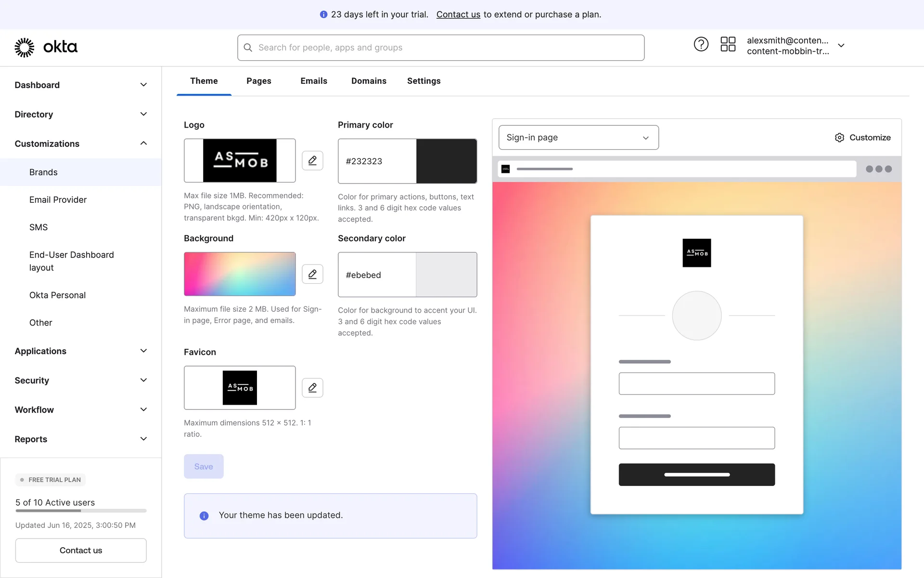Click the secondary color #ebebed field
The height and width of the screenshot is (578, 924).
(377, 275)
